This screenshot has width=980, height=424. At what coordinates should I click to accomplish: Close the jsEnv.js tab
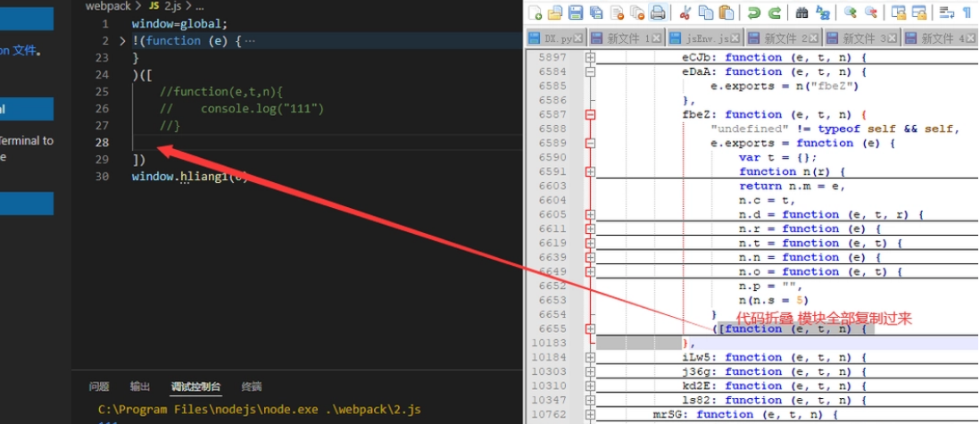tap(736, 38)
